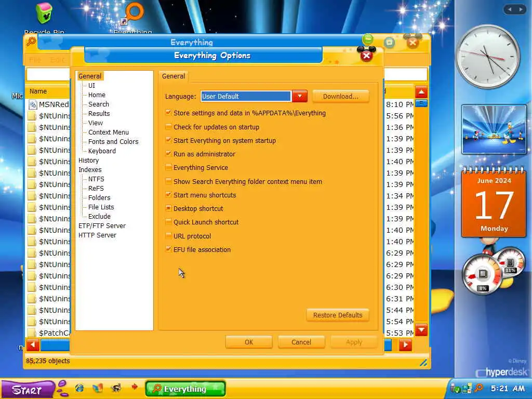Click the safely remove hardware tray icon
Viewport: 532px width, 399px height.
[x=455, y=388]
